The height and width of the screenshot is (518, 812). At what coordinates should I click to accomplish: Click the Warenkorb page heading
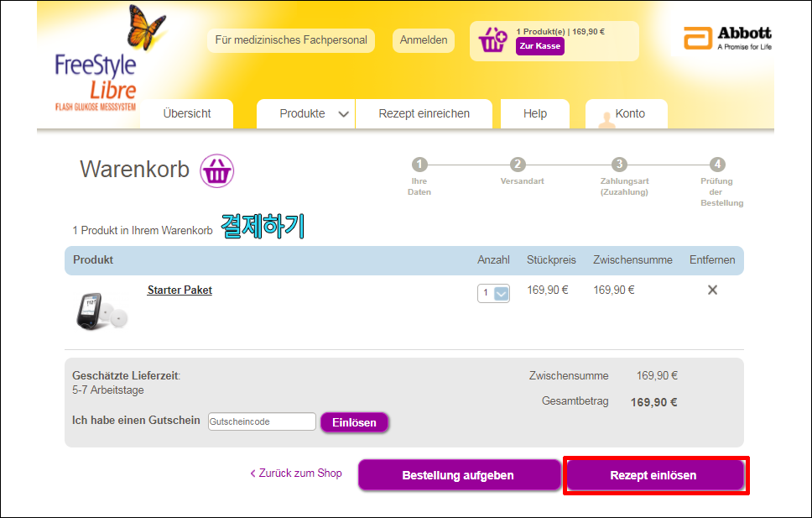point(135,170)
